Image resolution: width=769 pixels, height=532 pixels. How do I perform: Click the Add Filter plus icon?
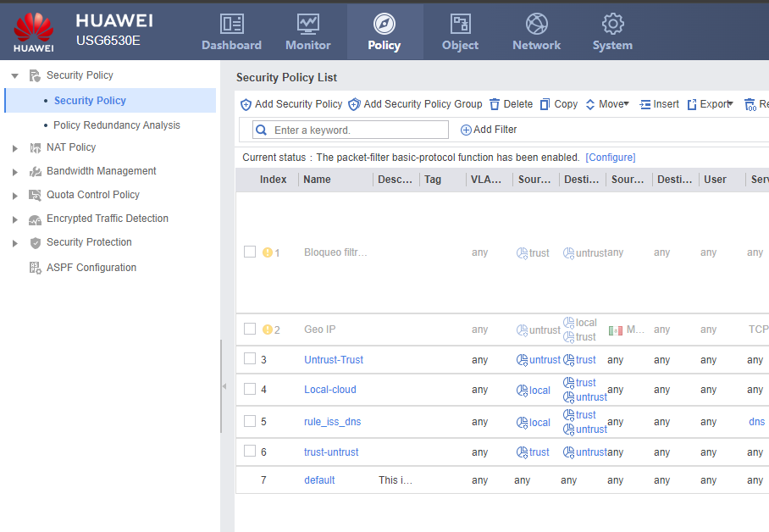click(x=466, y=130)
